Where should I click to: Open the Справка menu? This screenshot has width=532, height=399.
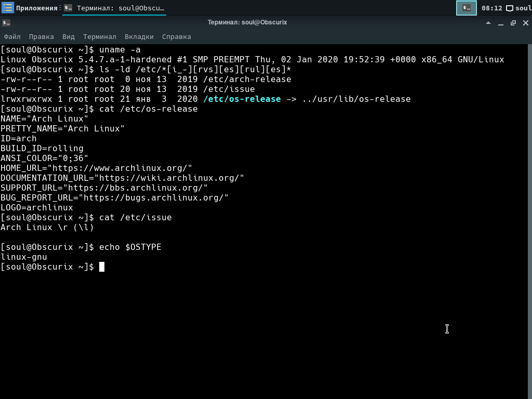point(177,37)
